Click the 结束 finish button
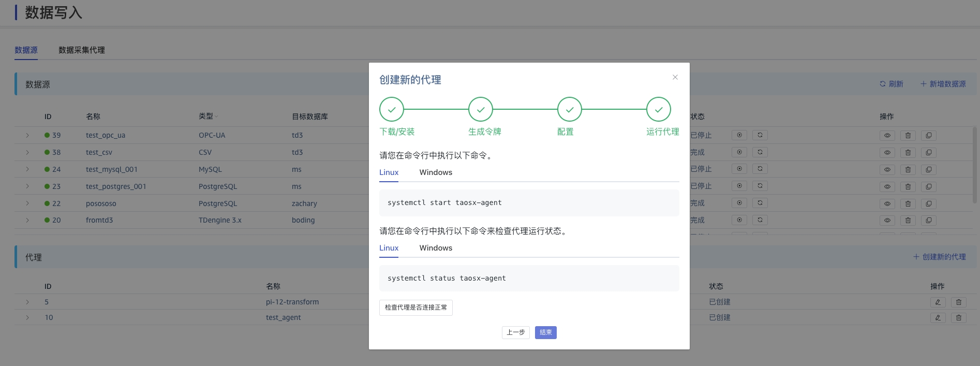The image size is (980, 366). click(x=545, y=332)
